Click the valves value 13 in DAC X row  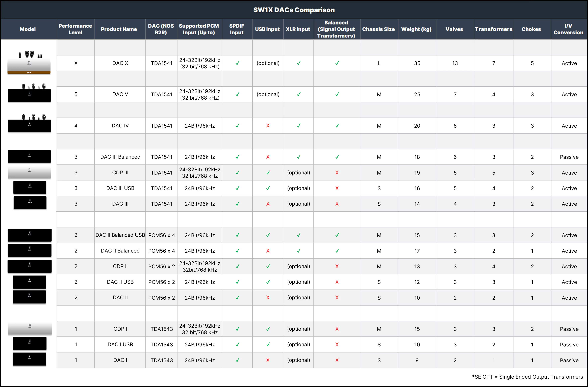(x=455, y=63)
